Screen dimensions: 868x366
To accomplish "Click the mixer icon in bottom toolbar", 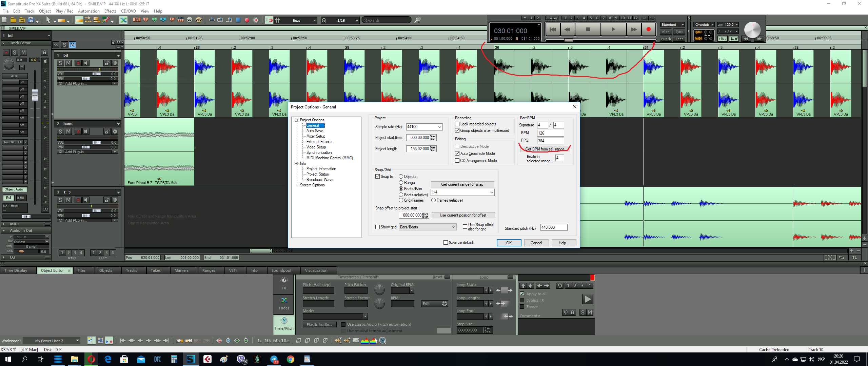I will [x=100, y=341].
